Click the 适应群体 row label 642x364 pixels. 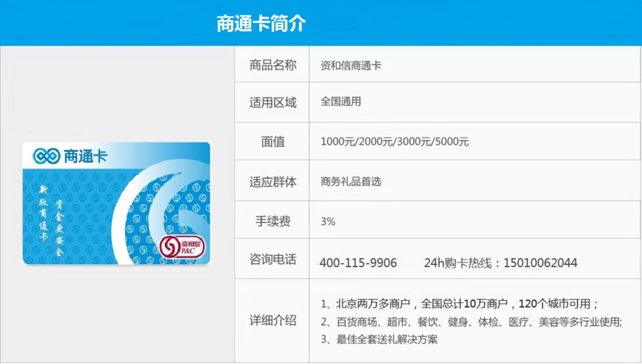[x=272, y=181]
